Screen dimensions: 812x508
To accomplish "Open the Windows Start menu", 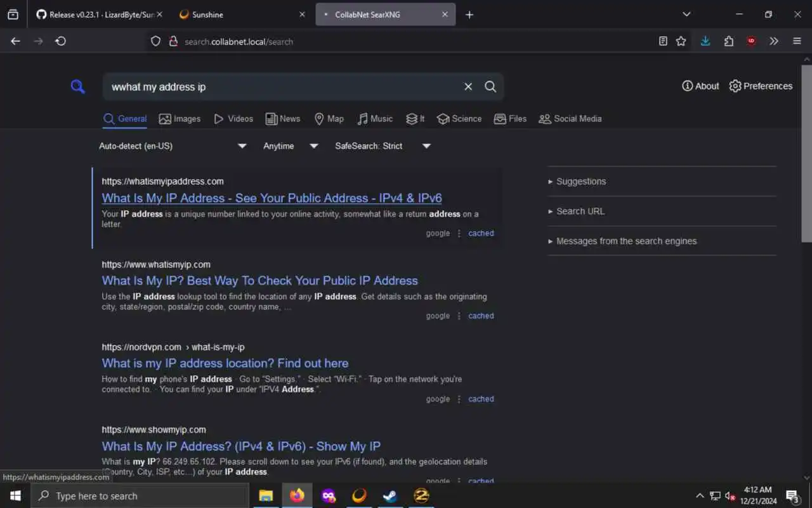I will click(15, 496).
